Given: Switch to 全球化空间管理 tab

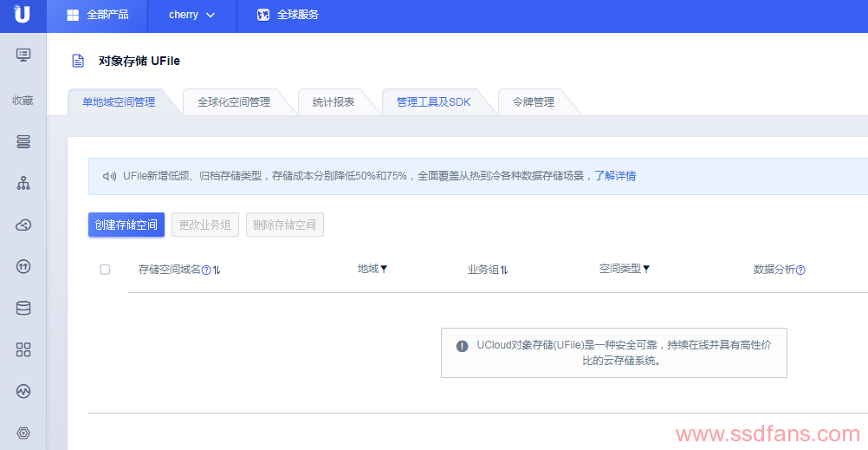Looking at the screenshot, I should (x=234, y=102).
